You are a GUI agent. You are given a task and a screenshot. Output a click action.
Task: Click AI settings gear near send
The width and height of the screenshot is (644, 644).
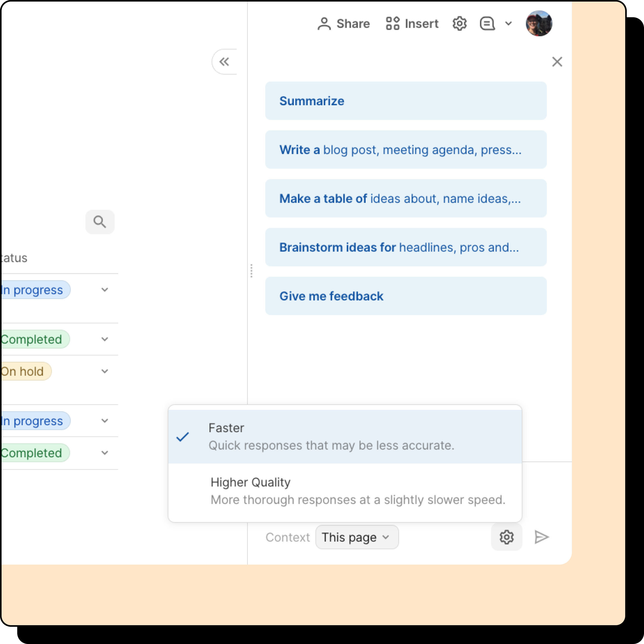506,537
